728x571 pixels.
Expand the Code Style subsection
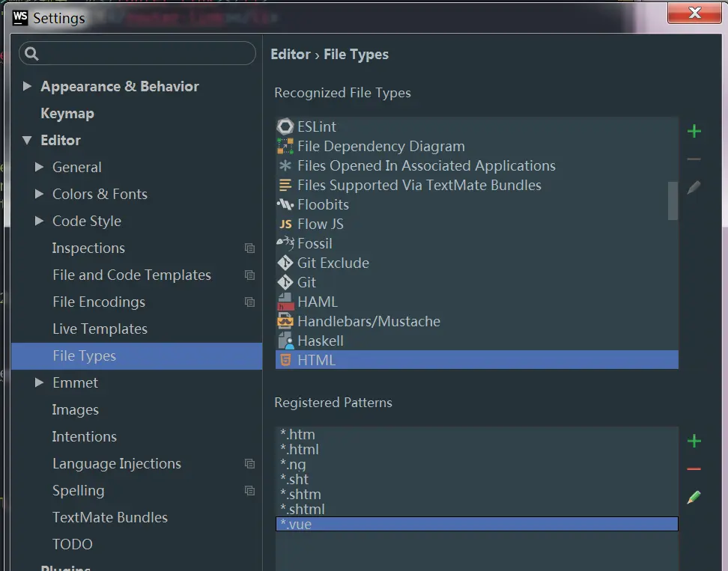(x=40, y=221)
